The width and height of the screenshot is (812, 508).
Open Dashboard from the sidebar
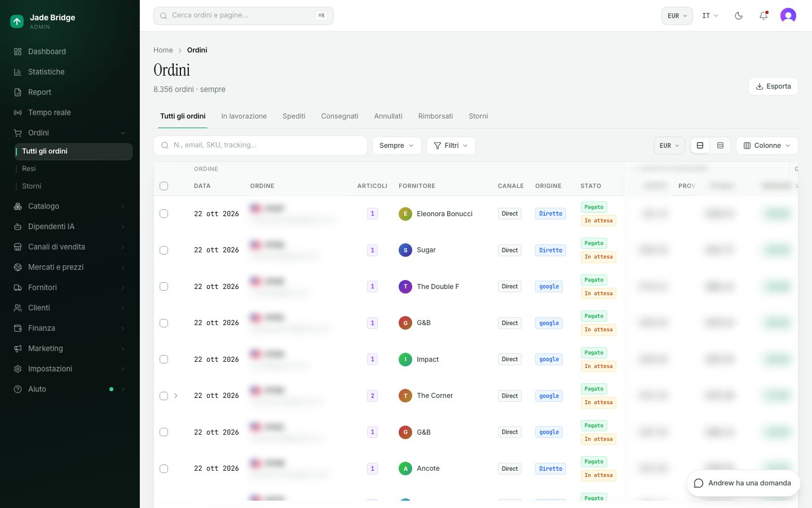(x=70, y=51)
